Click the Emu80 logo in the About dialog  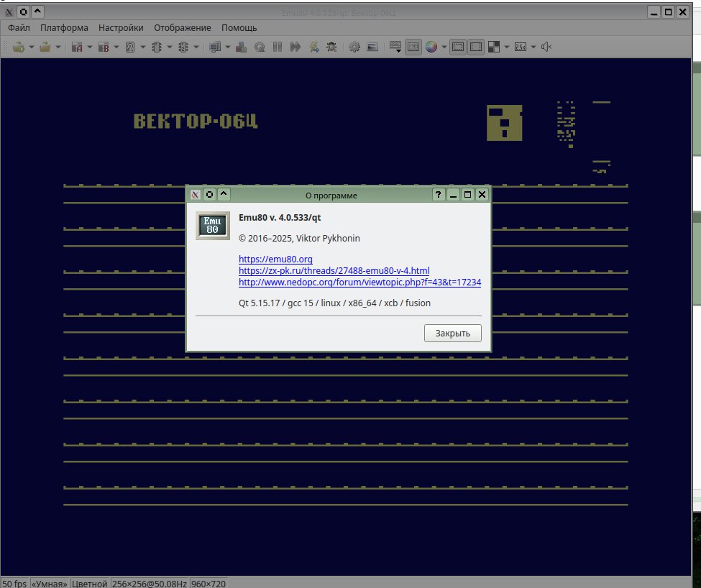point(213,225)
